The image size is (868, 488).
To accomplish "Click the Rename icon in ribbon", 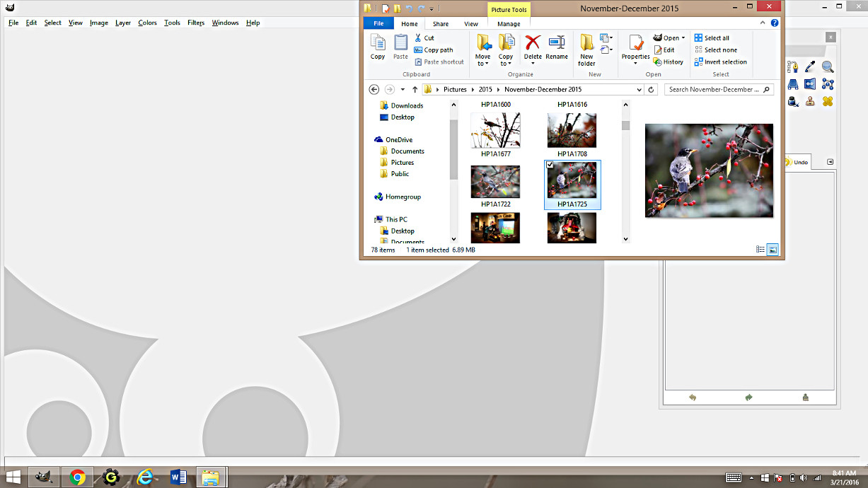I will point(557,43).
